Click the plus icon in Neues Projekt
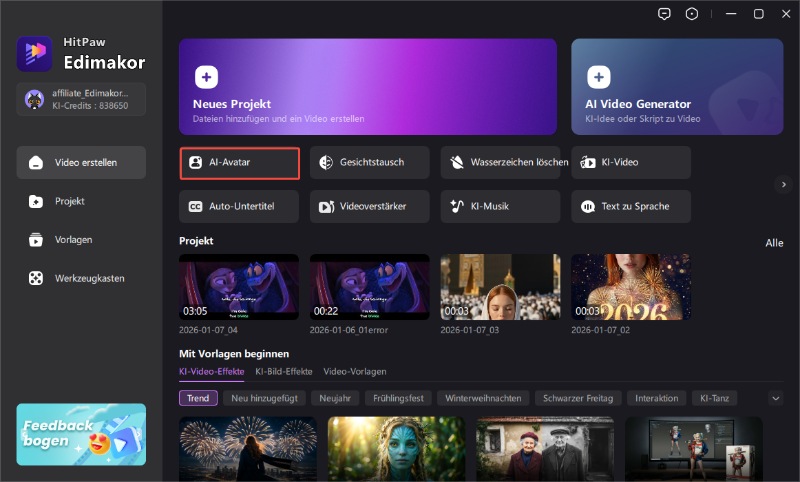 point(206,77)
